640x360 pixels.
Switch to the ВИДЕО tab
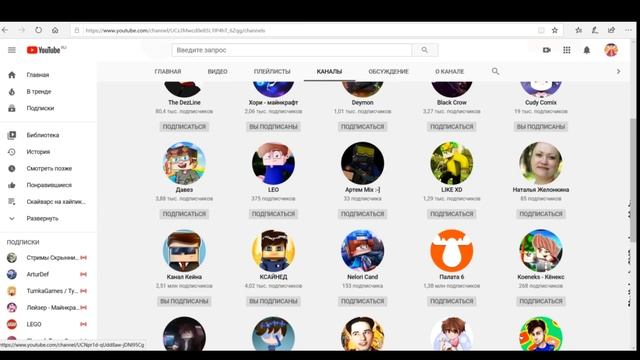218,71
